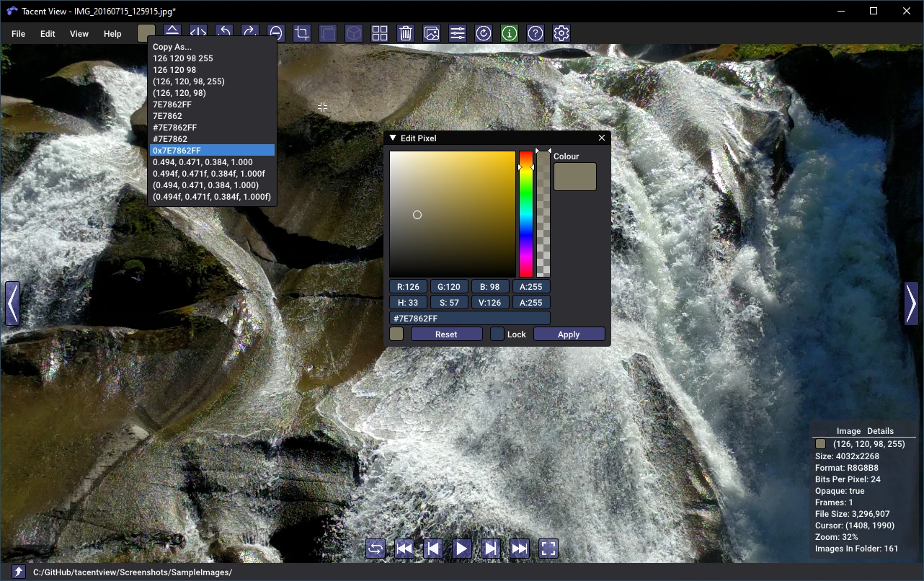This screenshot has width=924, height=581.
Task: Click the Apply button
Action: point(569,334)
